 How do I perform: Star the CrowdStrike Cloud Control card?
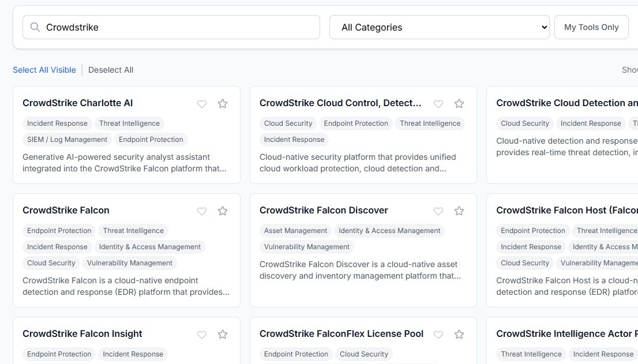[459, 104]
